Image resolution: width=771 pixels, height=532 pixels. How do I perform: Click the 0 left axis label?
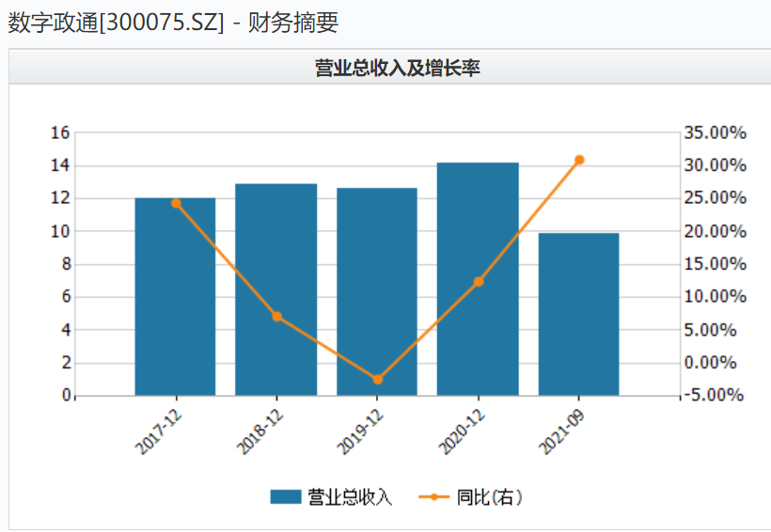[67, 396]
